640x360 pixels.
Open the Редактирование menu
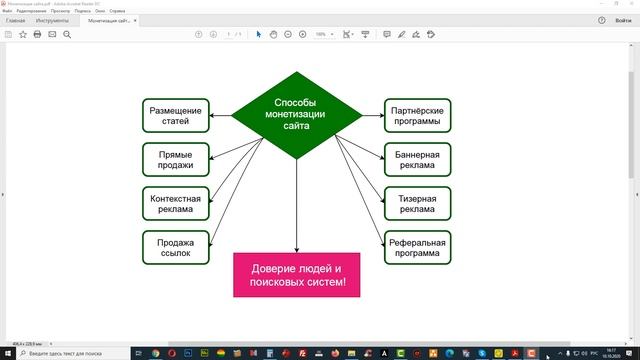pyautogui.click(x=31, y=11)
